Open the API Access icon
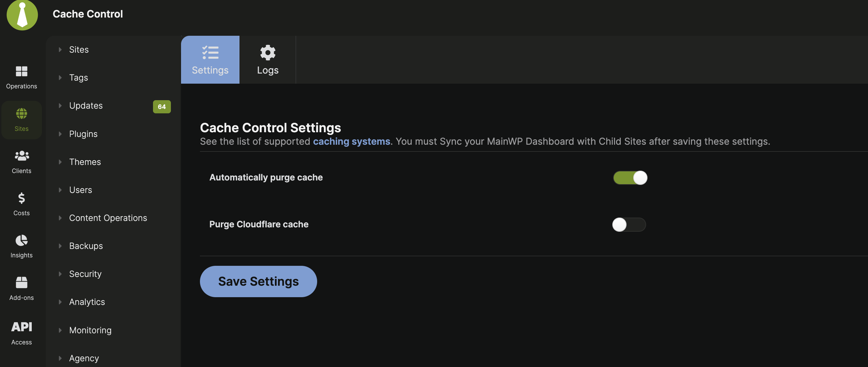The image size is (868, 367). [22, 327]
